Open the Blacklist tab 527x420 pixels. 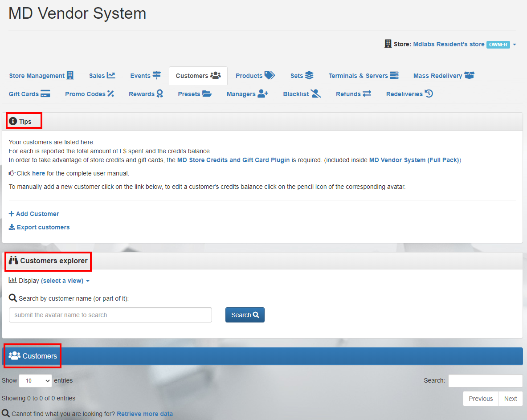point(302,94)
